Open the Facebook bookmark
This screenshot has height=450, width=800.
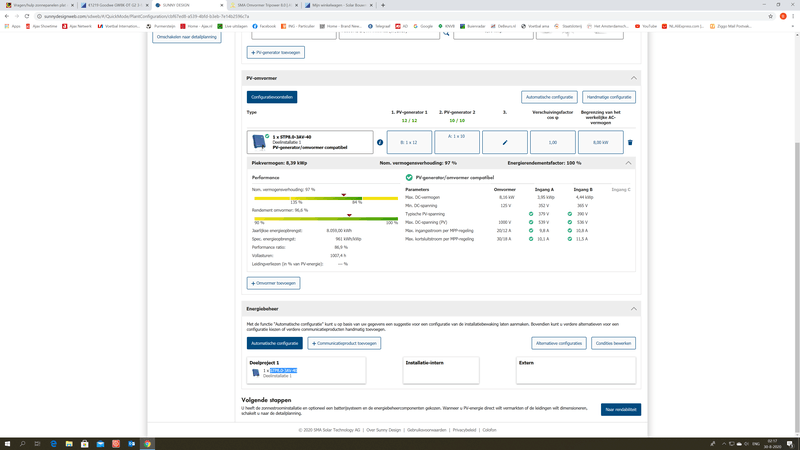point(264,26)
